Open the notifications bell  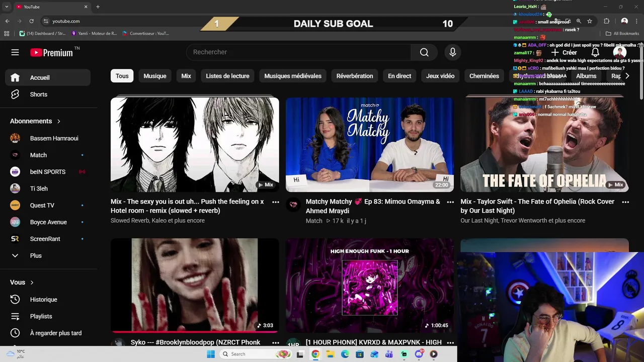click(x=595, y=52)
